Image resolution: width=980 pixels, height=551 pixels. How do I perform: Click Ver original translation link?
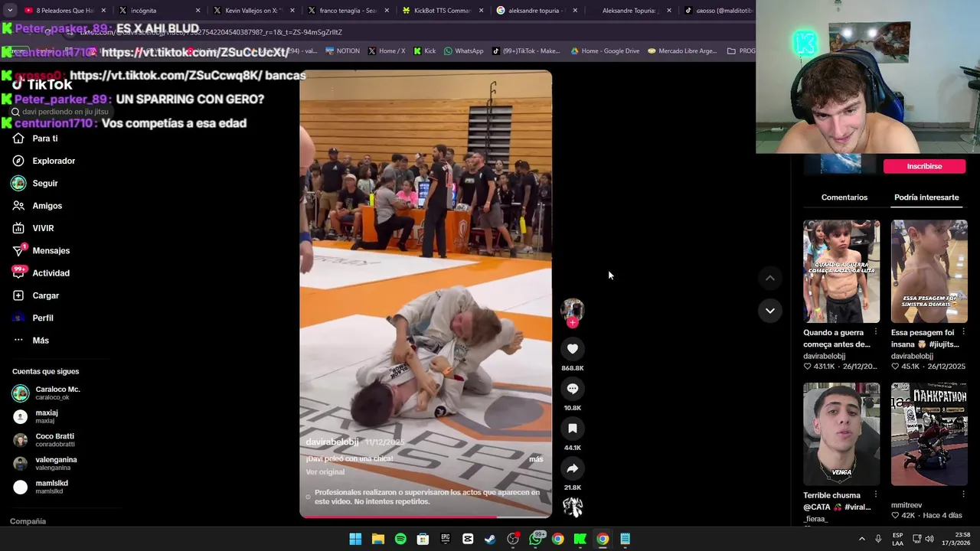(x=325, y=472)
